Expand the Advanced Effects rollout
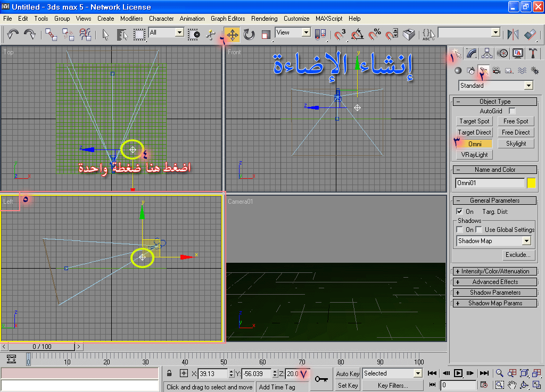Viewport: 545px width, 392px height. click(x=495, y=282)
